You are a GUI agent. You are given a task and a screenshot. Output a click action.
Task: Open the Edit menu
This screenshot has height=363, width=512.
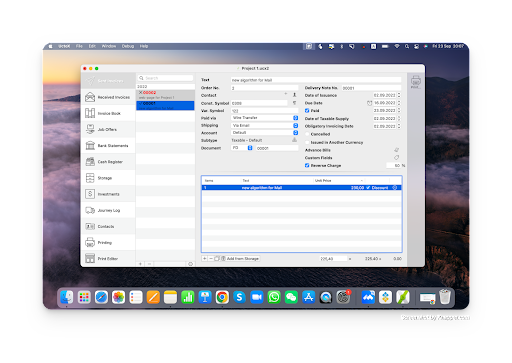click(92, 46)
